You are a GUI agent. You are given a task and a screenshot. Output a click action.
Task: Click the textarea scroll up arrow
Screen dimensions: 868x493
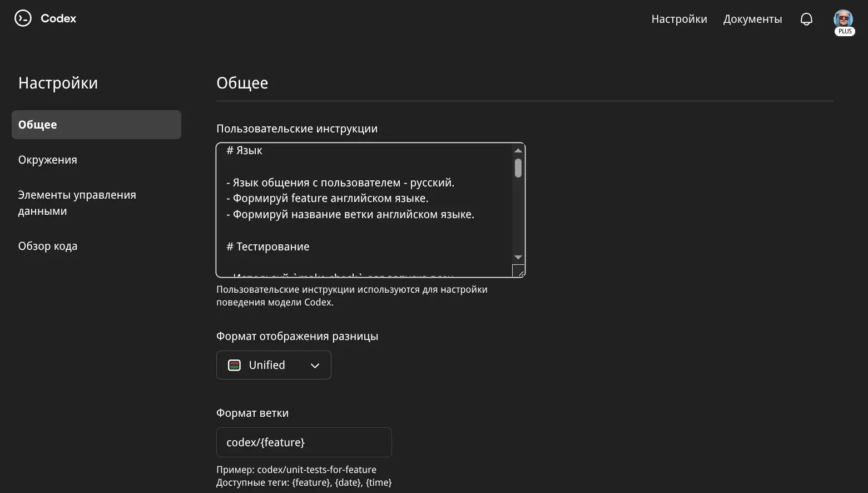click(x=518, y=150)
